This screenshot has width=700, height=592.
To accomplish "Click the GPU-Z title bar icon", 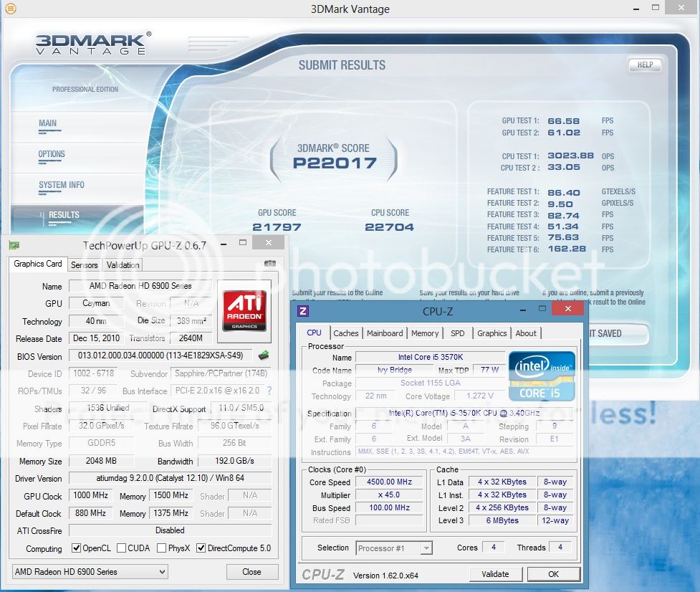I will point(14,245).
